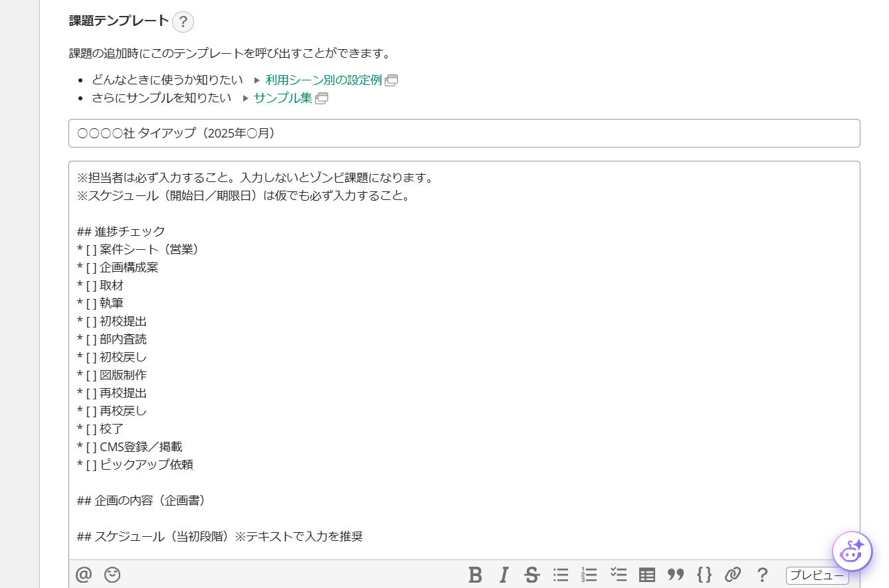
Task: Click the '## 企画の内容（企画書）' line
Action: pos(144,501)
